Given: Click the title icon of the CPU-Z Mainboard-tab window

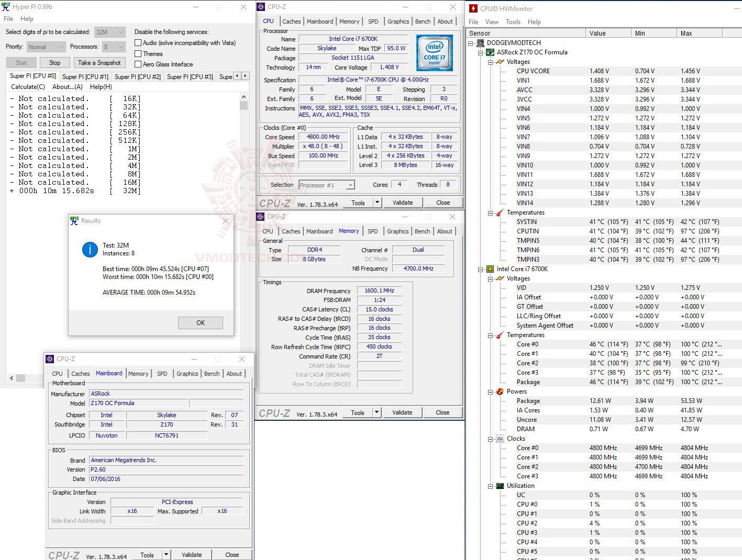Looking at the screenshot, I should (x=50, y=359).
